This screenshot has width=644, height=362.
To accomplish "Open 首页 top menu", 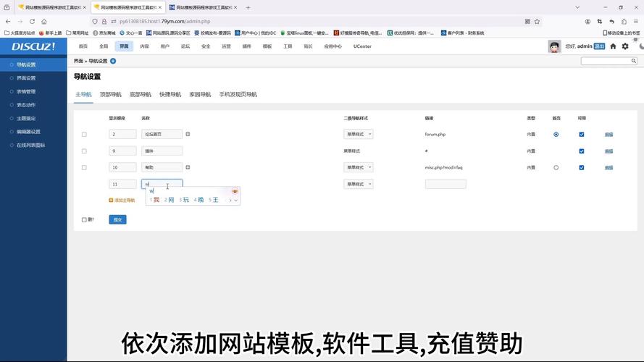I will 83,46.
